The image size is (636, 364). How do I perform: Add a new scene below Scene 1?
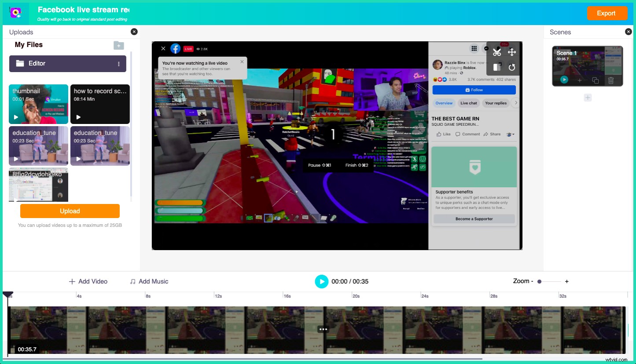click(x=588, y=98)
